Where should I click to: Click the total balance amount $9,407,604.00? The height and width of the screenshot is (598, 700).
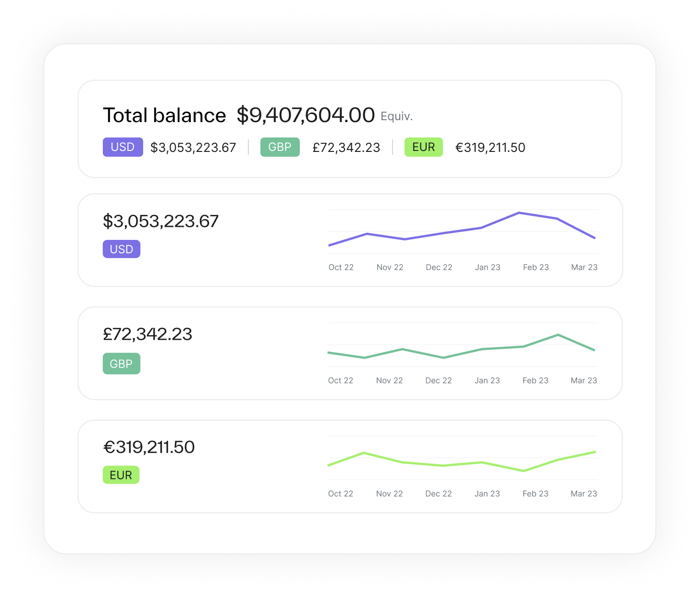click(306, 115)
